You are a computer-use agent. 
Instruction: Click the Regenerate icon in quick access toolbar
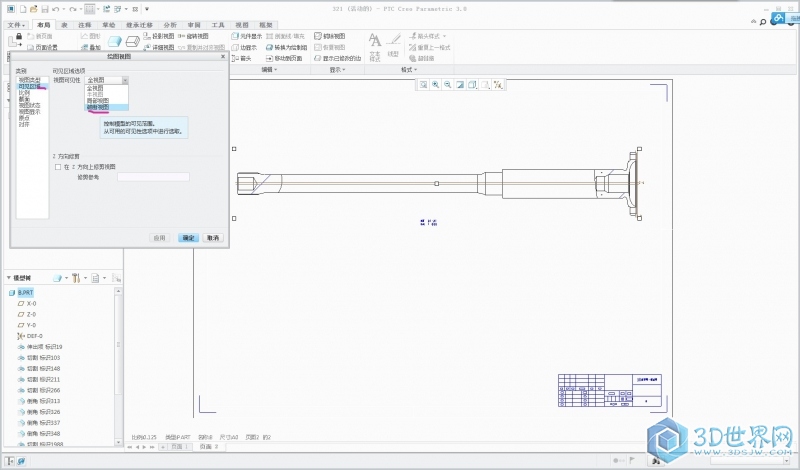107,9
